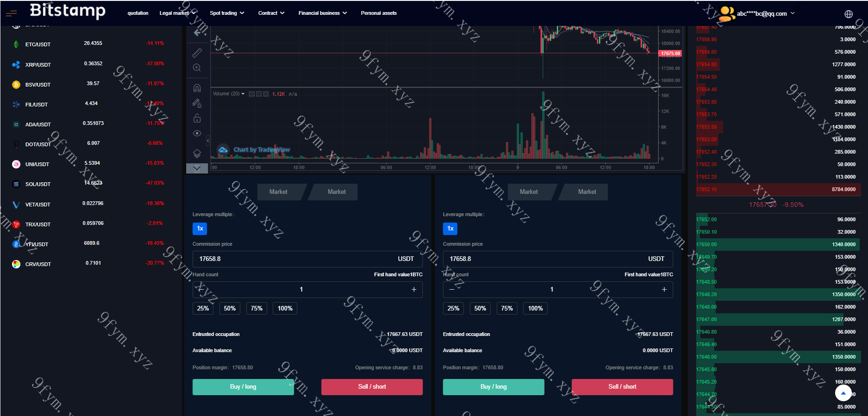Increase hand count with plus in left panel

click(x=414, y=289)
